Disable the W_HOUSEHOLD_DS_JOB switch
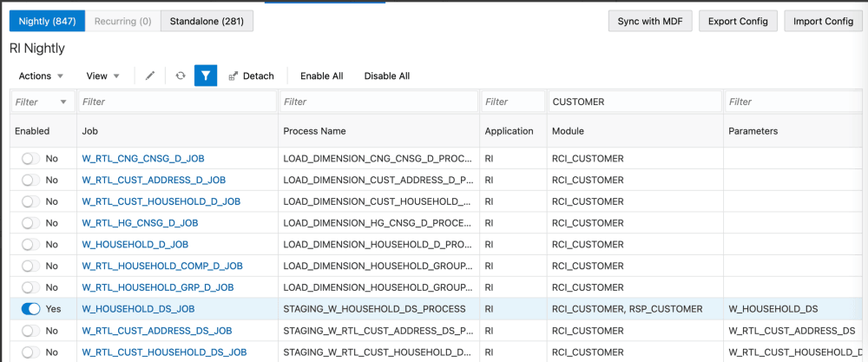868x362 pixels. (31, 309)
